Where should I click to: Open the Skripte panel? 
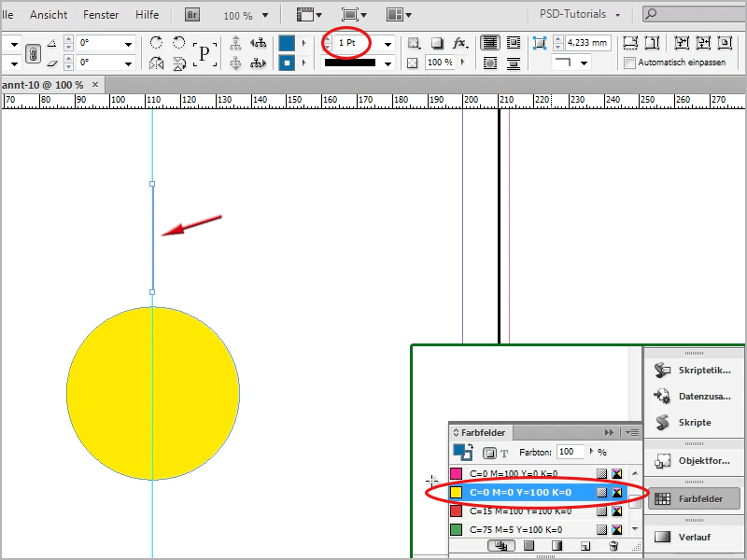pos(694,423)
